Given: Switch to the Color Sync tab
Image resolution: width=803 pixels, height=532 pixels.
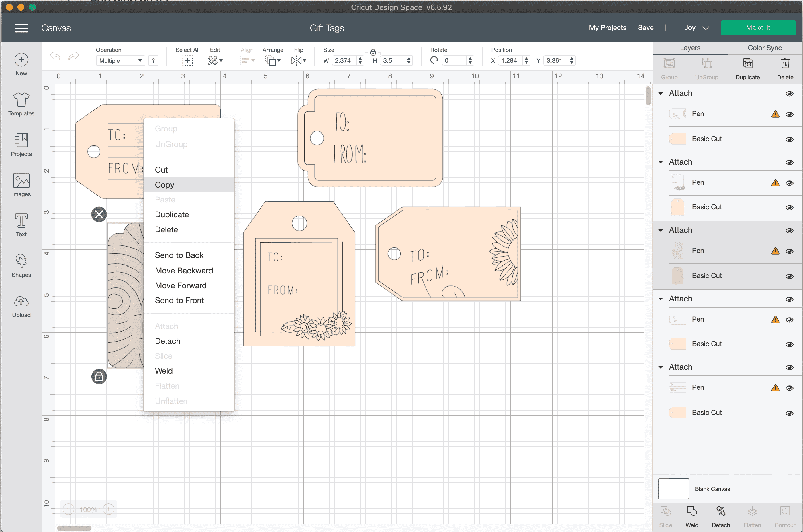Looking at the screenshot, I should tap(765, 48).
